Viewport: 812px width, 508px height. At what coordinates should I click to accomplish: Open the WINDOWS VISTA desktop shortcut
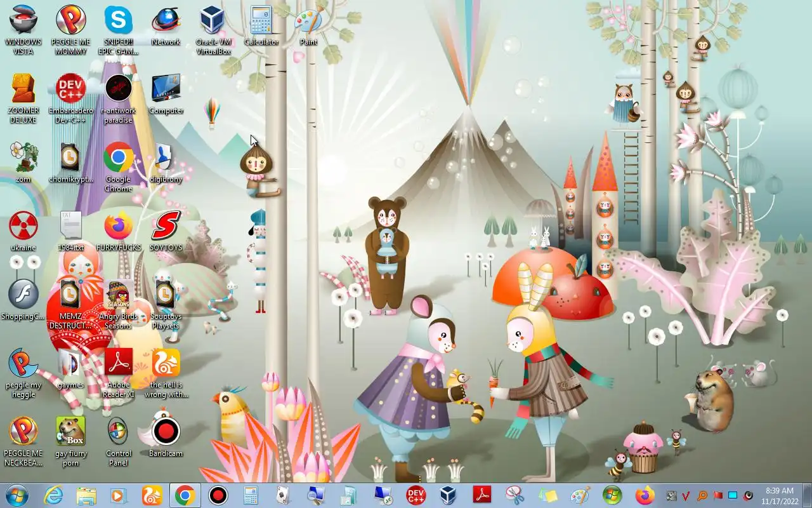pos(23,30)
